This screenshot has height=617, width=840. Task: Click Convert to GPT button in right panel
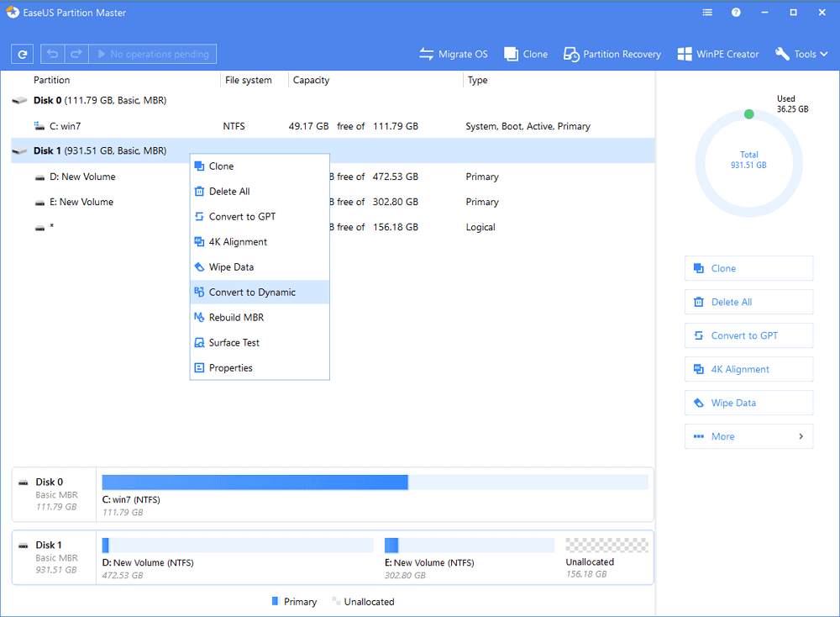click(749, 335)
